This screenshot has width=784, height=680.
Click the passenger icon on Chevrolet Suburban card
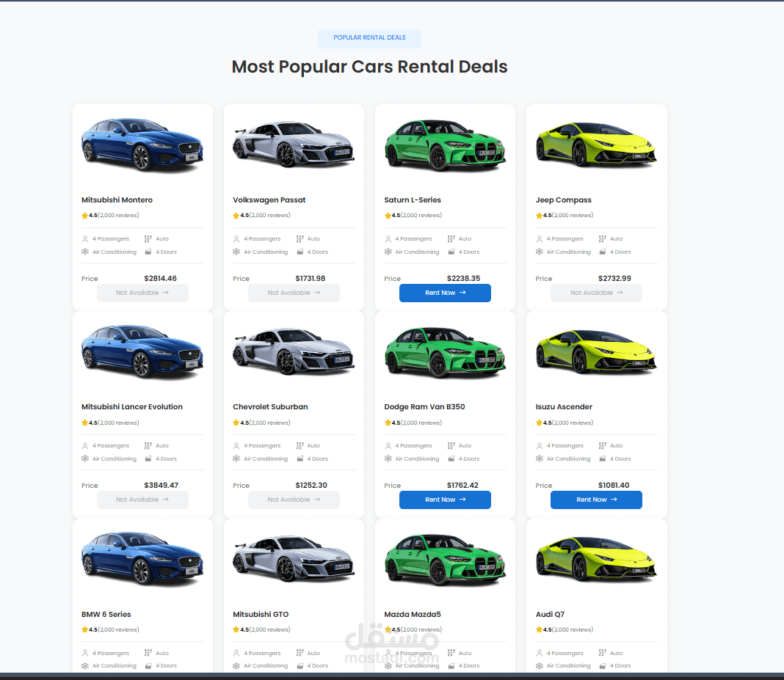point(236,446)
